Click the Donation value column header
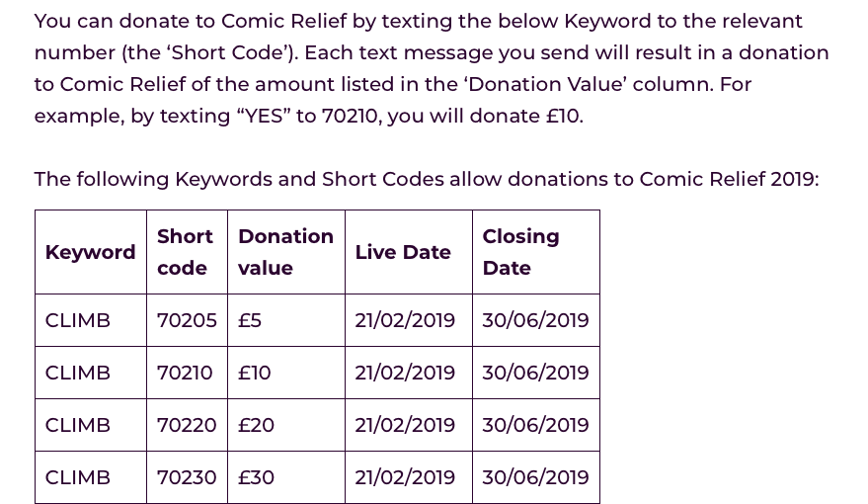Screen dimensions: 868x504 pos(285,252)
